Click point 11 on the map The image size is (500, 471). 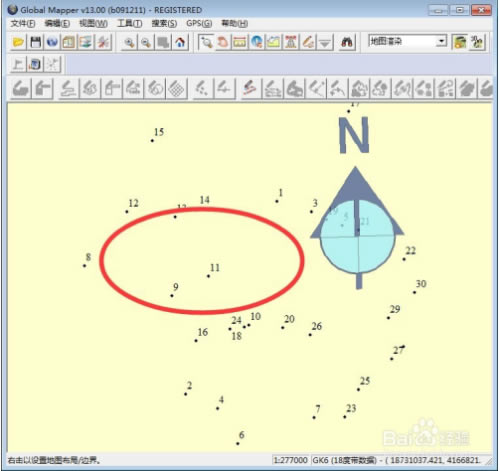point(208,276)
